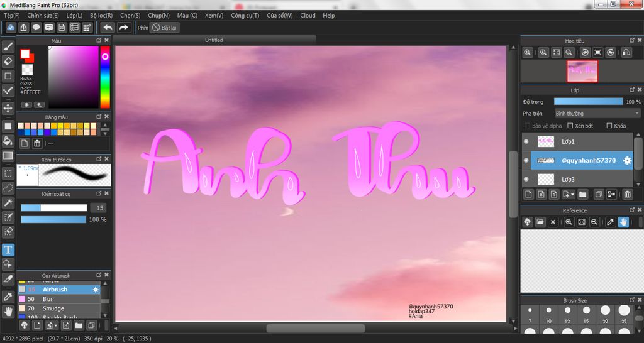Zoom in using Hoa tiêu navigator
The height and width of the screenshot is (343, 644).
click(x=543, y=53)
